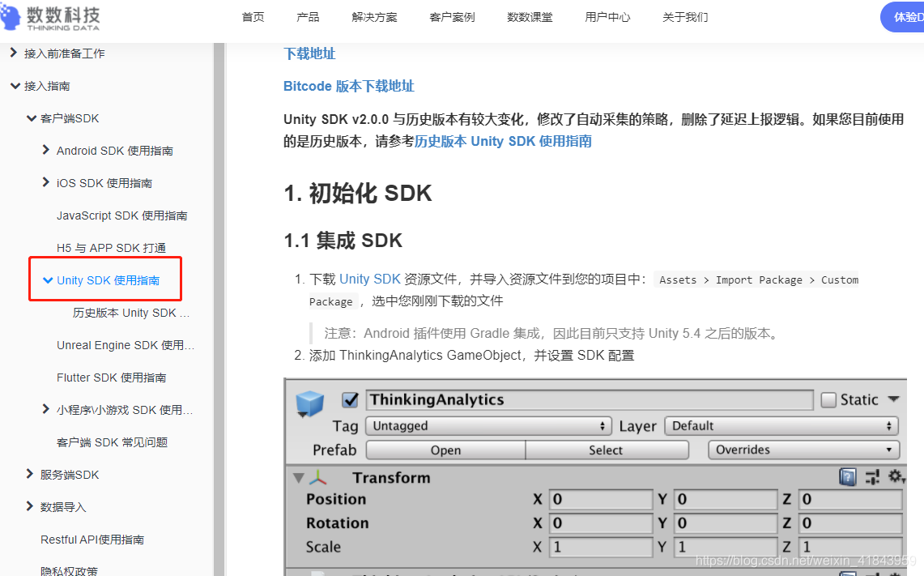Open 隐私权政策 sidebar item
Image resolution: width=924 pixels, height=576 pixels.
point(69,570)
